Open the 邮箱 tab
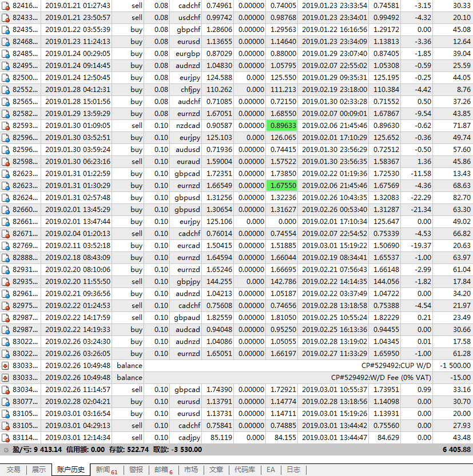 click(164, 470)
